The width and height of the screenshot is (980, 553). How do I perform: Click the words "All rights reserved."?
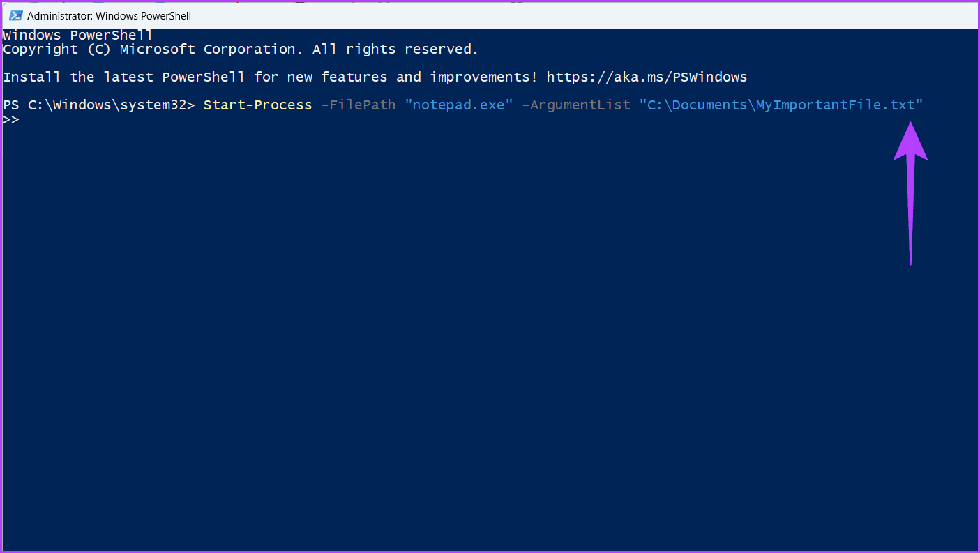[x=395, y=50]
